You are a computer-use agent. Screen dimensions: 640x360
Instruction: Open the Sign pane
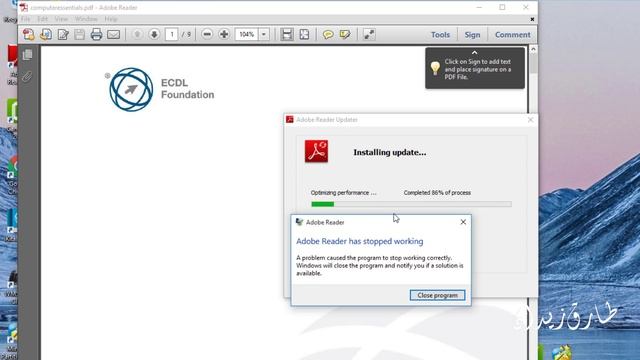pos(472,35)
